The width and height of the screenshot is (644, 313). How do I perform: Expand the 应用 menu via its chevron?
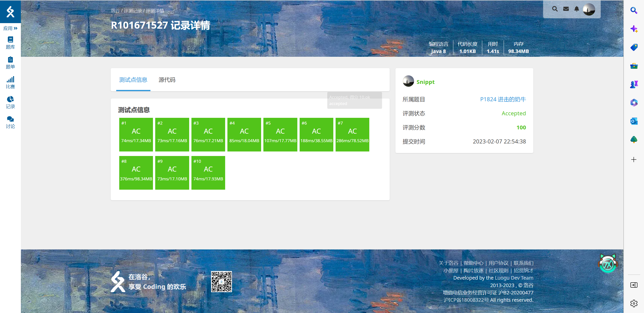(15, 28)
